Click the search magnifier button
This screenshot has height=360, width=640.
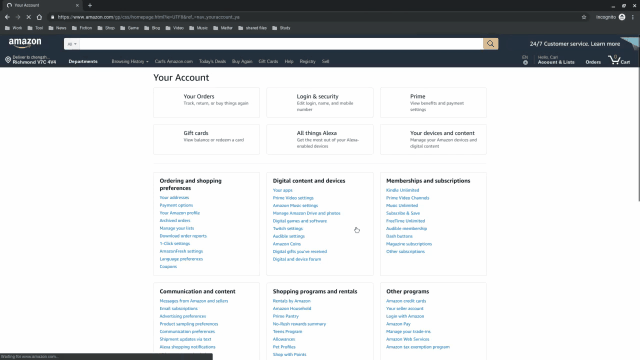click(x=491, y=44)
